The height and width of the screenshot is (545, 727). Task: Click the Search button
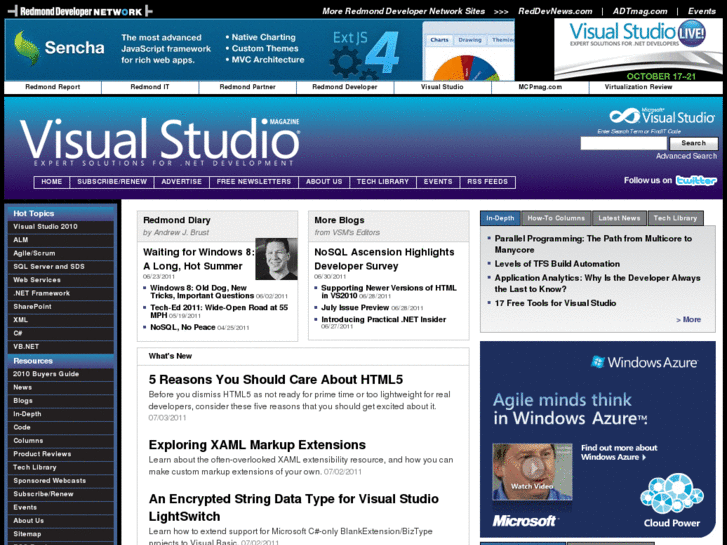694,143
